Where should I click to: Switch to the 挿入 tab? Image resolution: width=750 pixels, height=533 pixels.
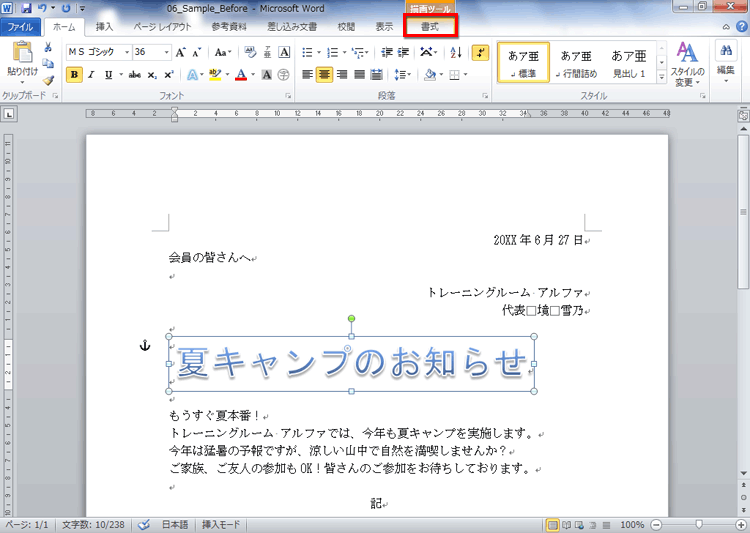coord(104,27)
